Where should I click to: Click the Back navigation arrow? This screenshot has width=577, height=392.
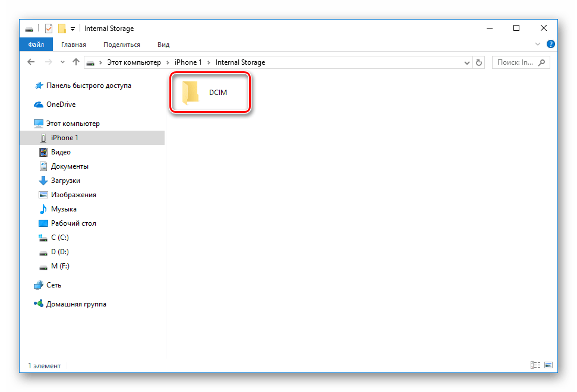point(31,62)
